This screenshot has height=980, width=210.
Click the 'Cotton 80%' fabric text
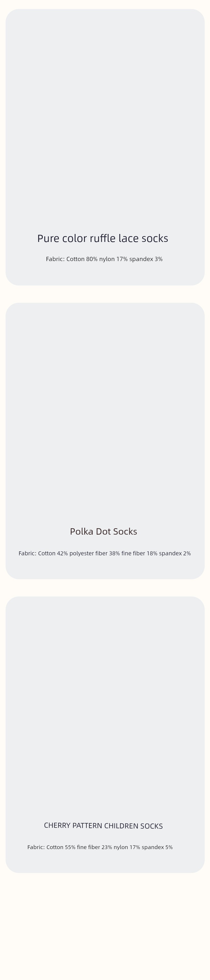(x=82, y=259)
